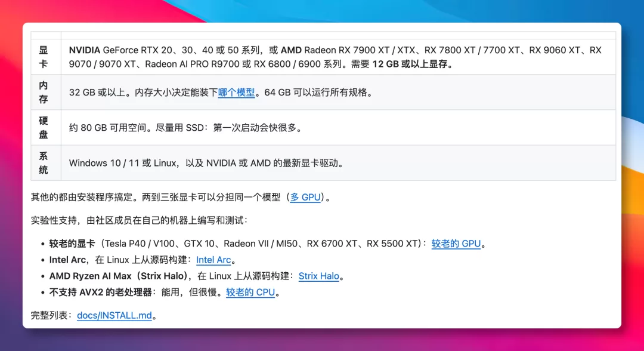Click the bold text AMD Ryzen AI Max
This screenshot has width=644, height=351.
click(91, 276)
